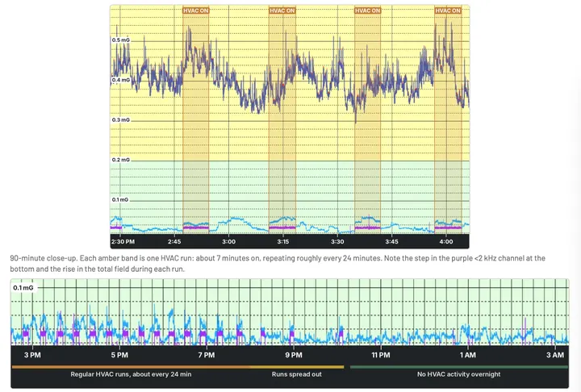Select the 0.3 mG axis label

(121, 120)
